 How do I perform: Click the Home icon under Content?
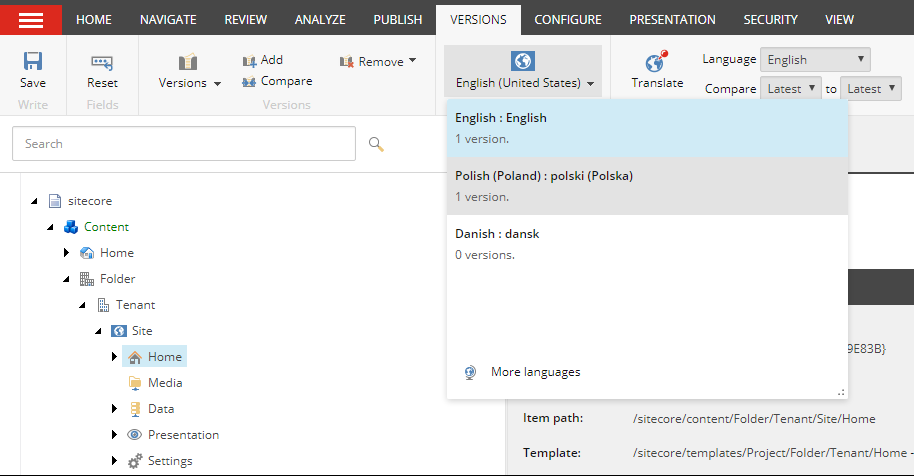pyautogui.click(x=87, y=253)
